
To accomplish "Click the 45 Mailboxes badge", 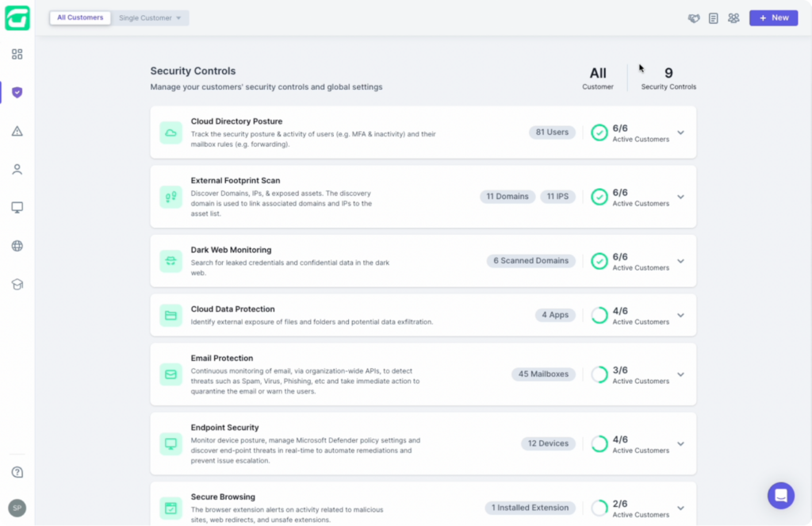I will (x=543, y=374).
